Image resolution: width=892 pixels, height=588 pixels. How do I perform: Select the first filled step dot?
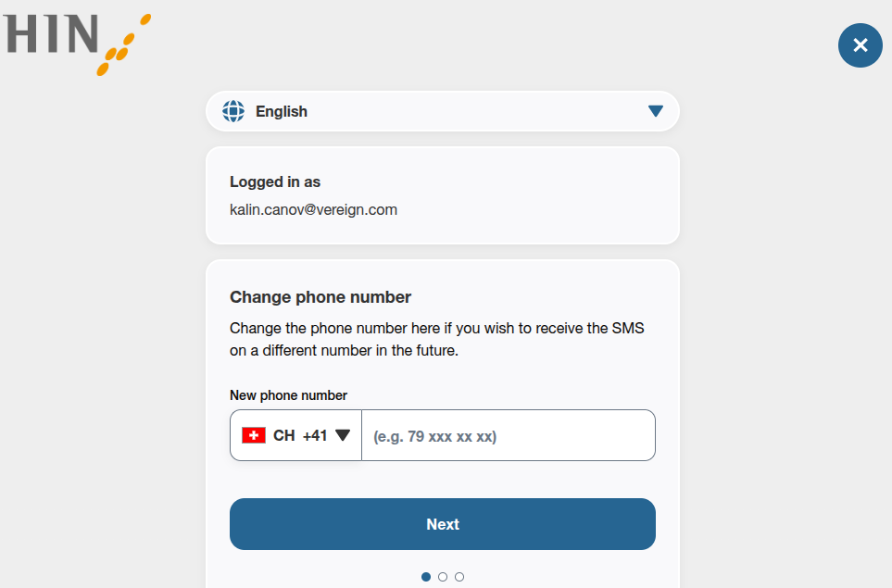pyautogui.click(x=426, y=577)
